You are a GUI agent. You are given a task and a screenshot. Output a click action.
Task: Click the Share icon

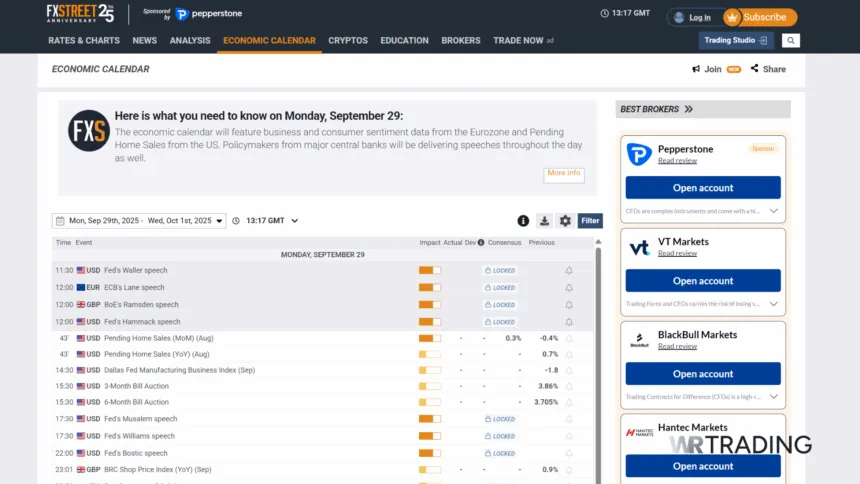[x=755, y=68]
